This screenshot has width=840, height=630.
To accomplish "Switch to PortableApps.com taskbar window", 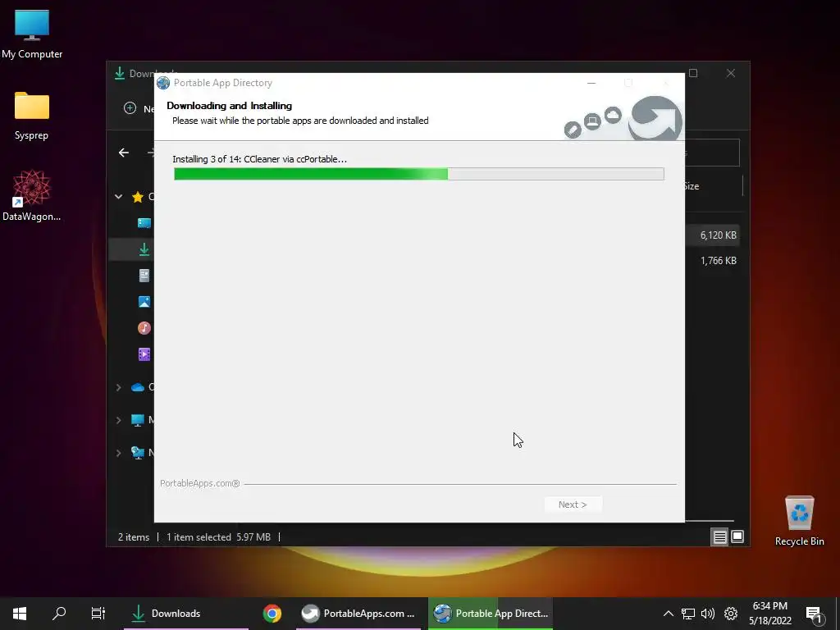I will click(x=358, y=614).
